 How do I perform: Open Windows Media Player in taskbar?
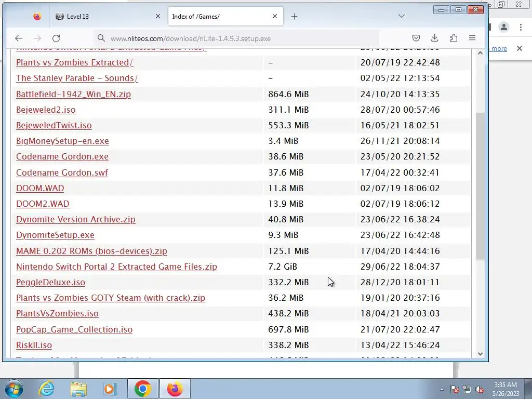pyautogui.click(x=110, y=389)
